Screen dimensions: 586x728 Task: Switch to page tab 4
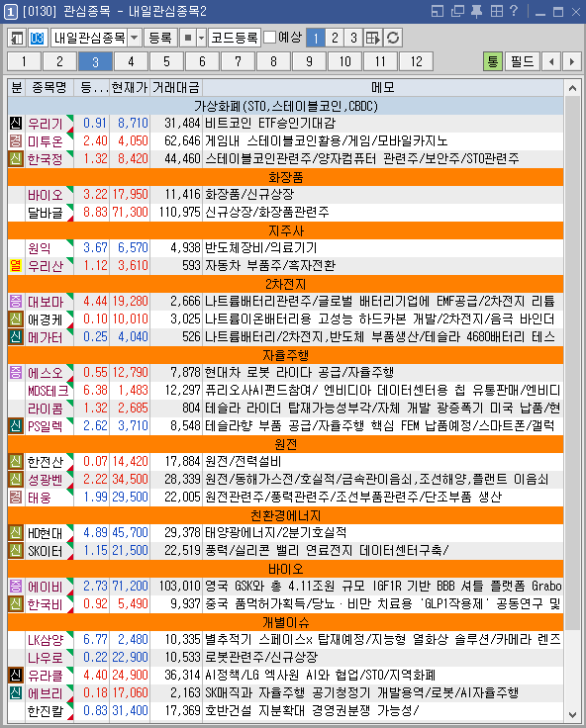tap(131, 61)
